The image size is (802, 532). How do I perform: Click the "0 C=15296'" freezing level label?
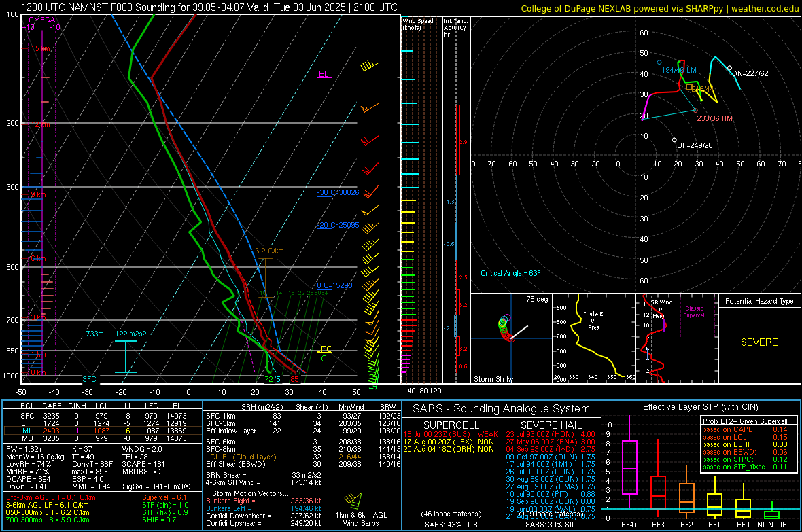pyautogui.click(x=335, y=285)
